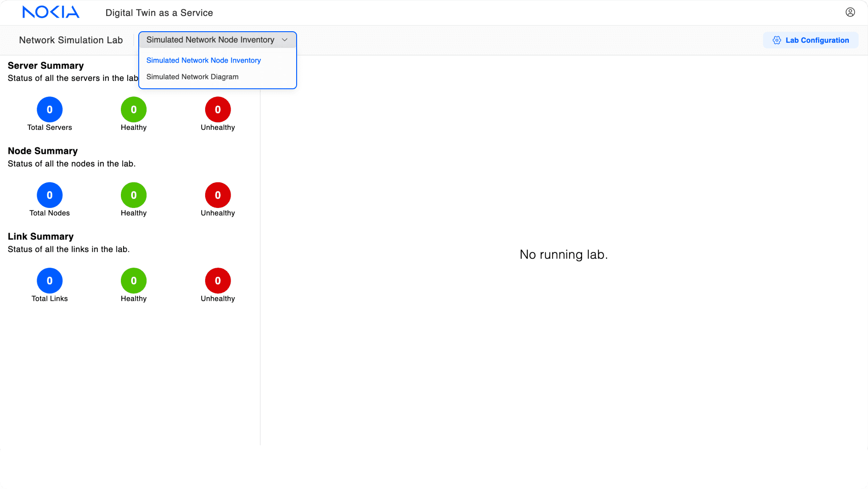Screen dimensions: 868x489
Task: Click the green Healthy nodes circle
Action: [x=133, y=195]
